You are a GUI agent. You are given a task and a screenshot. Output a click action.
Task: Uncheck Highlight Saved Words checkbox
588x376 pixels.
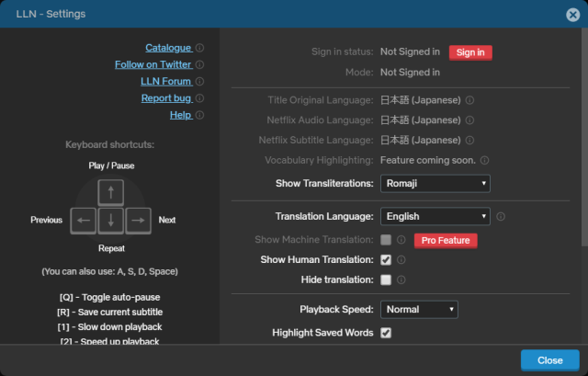[386, 332]
